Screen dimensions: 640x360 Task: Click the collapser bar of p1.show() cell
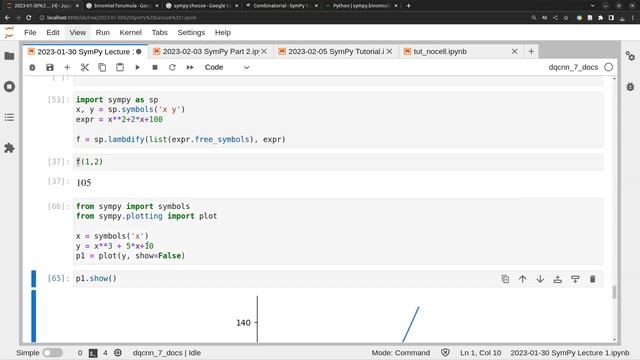(33, 279)
